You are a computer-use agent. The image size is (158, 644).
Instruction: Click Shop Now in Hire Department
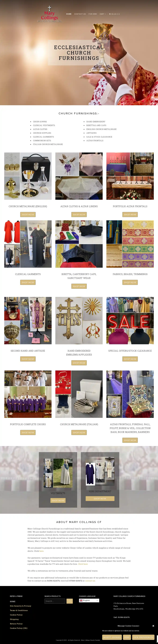pyautogui.click(x=100, y=499)
